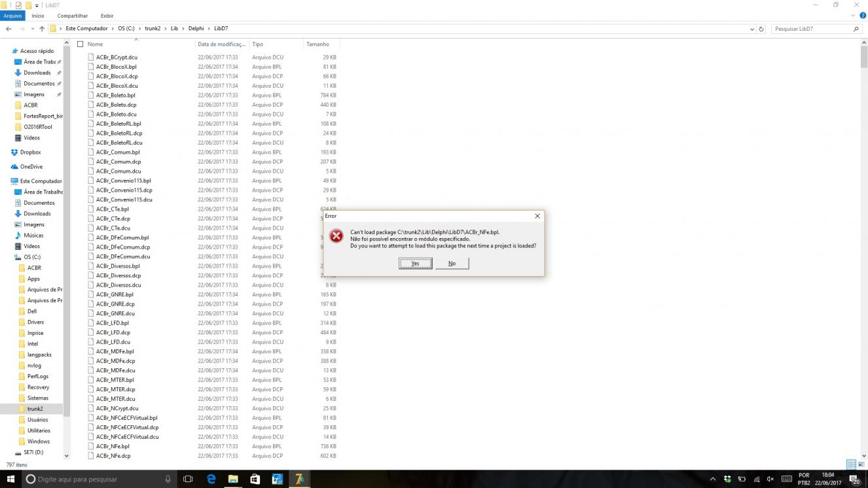
Task: Open Downloads under Acesso rápido
Action: pyautogui.click(x=37, y=73)
